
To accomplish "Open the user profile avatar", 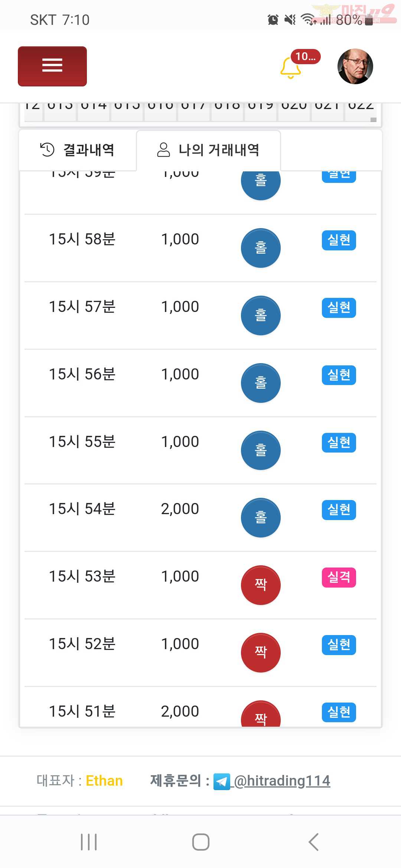I will (355, 66).
